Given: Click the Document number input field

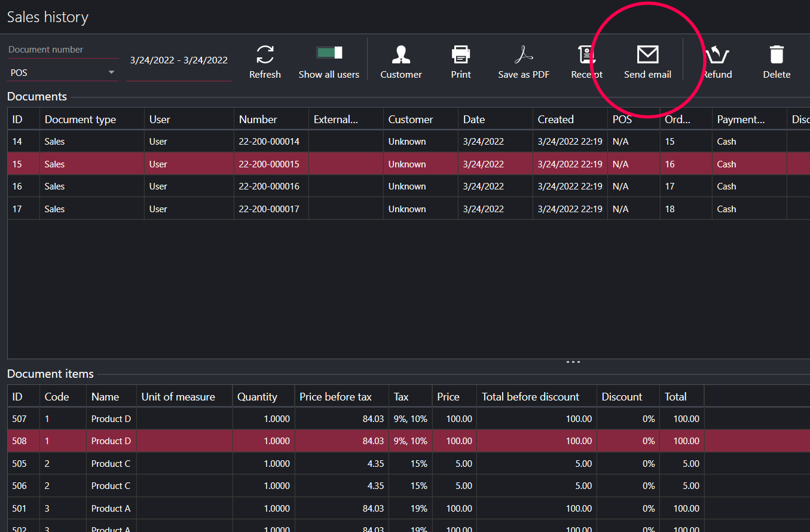Looking at the screenshot, I should click(x=63, y=50).
